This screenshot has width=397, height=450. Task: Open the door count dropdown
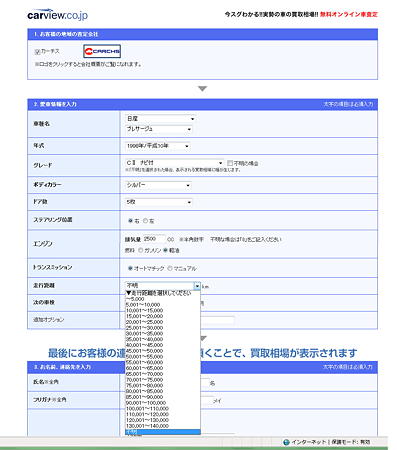coord(159,202)
